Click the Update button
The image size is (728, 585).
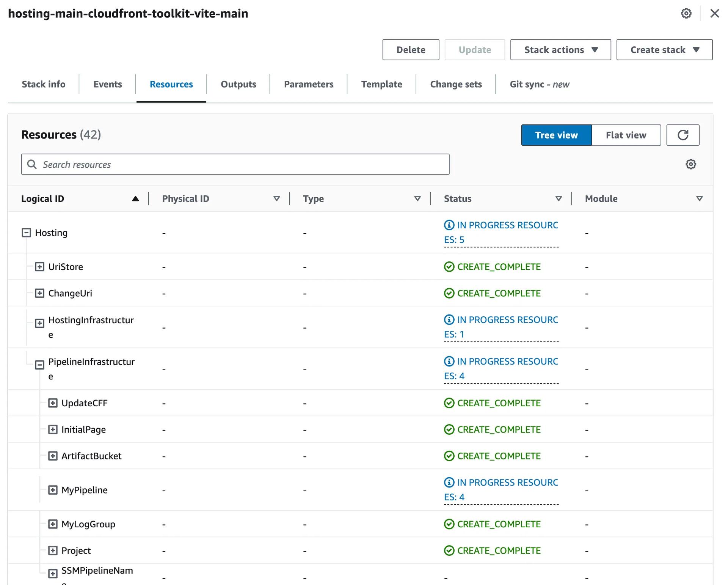pyautogui.click(x=475, y=50)
